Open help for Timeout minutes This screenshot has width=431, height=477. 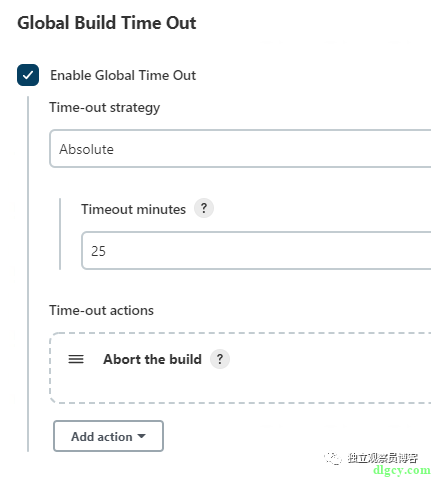point(204,208)
